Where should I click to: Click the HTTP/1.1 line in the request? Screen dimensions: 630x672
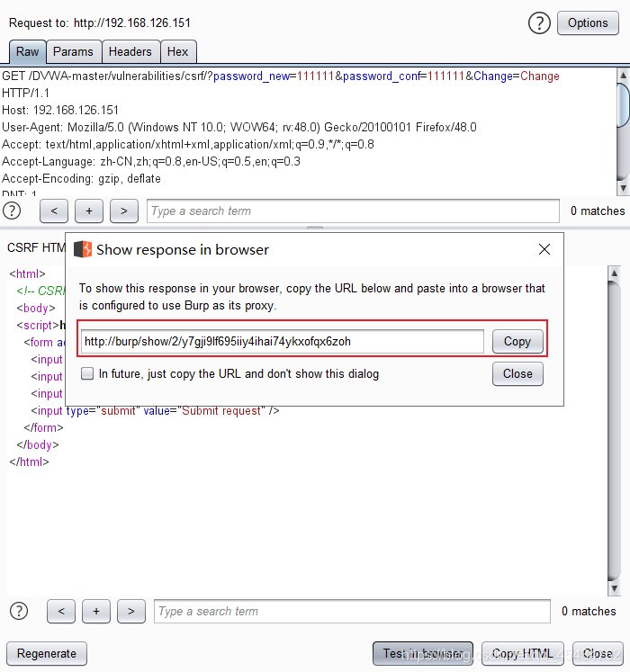[26, 93]
